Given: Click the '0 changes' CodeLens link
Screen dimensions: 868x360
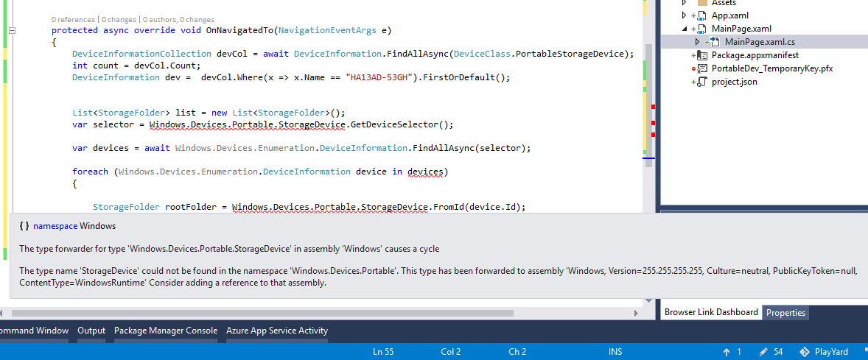Looking at the screenshot, I should click(118, 19).
